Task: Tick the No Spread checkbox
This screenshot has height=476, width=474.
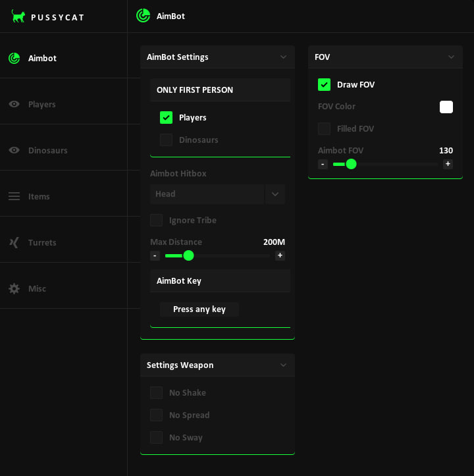Action: pos(157,415)
